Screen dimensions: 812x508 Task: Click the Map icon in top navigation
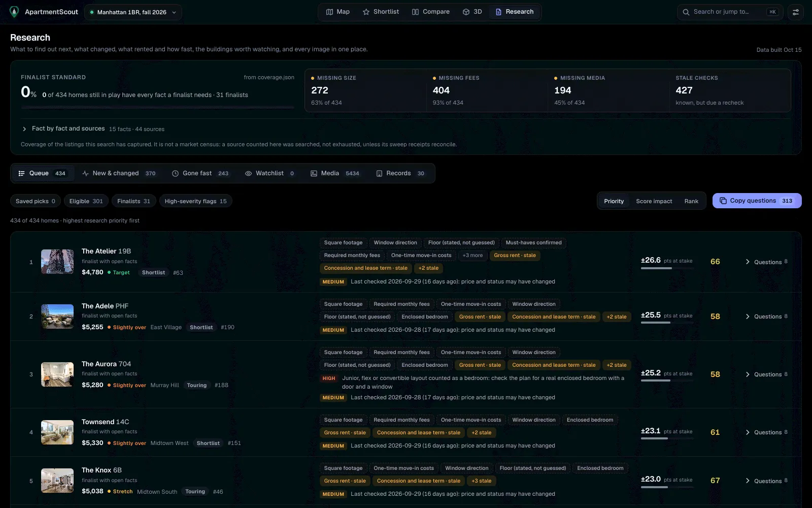[x=329, y=12]
